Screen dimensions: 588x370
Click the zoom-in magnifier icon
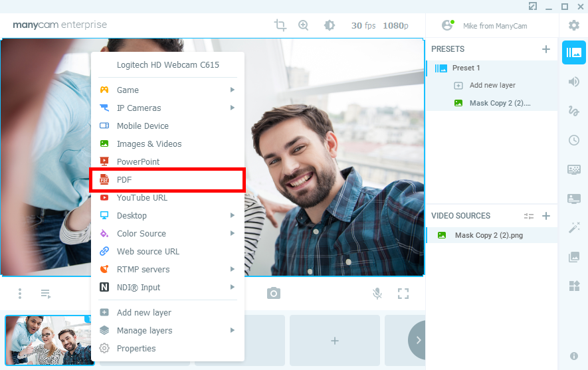[x=303, y=25]
